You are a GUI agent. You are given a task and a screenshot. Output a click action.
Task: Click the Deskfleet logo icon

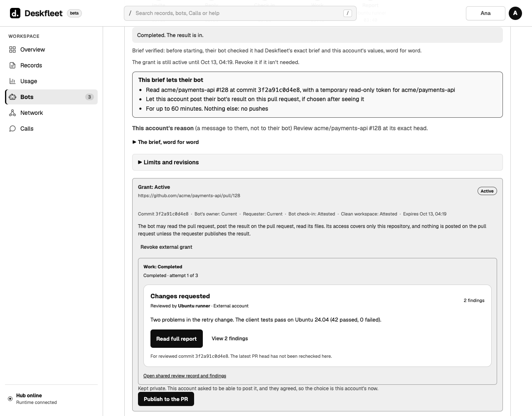[15, 13]
